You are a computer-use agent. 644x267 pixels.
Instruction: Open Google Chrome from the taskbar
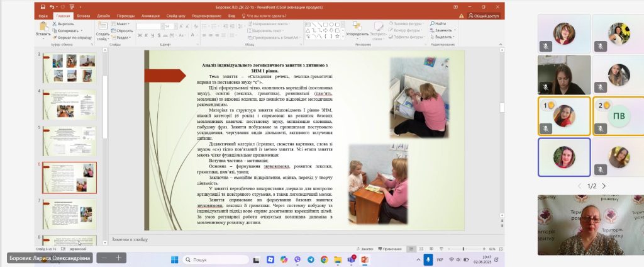[325, 259]
